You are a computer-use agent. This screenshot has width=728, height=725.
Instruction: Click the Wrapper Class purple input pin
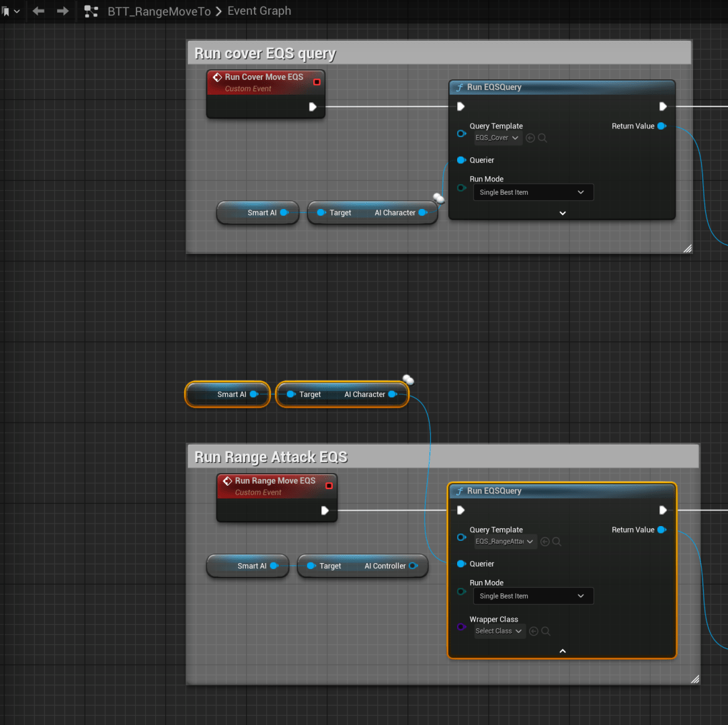(x=460, y=627)
